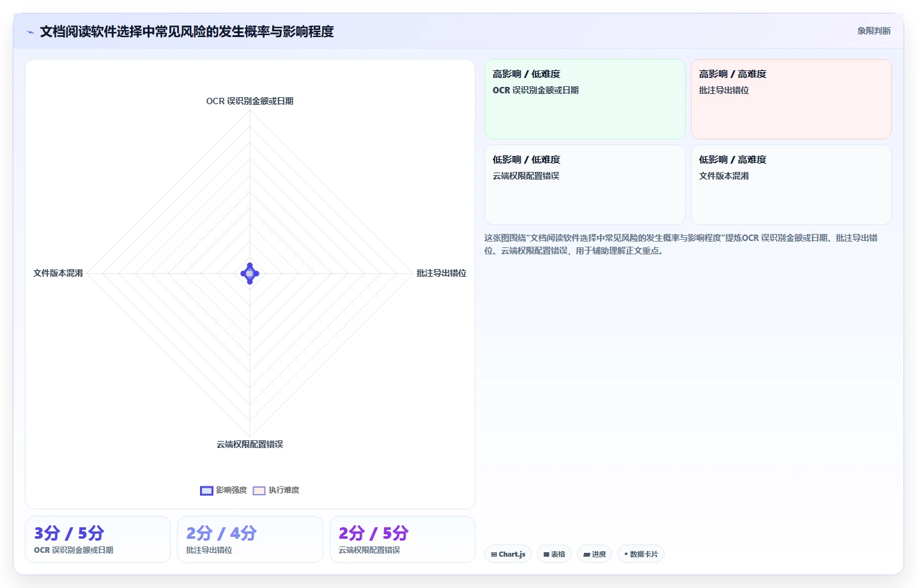Image resolution: width=917 pixels, height=588 pixels.
Task: Select the 2分 / 5分 score card
Action: (403, 539)
